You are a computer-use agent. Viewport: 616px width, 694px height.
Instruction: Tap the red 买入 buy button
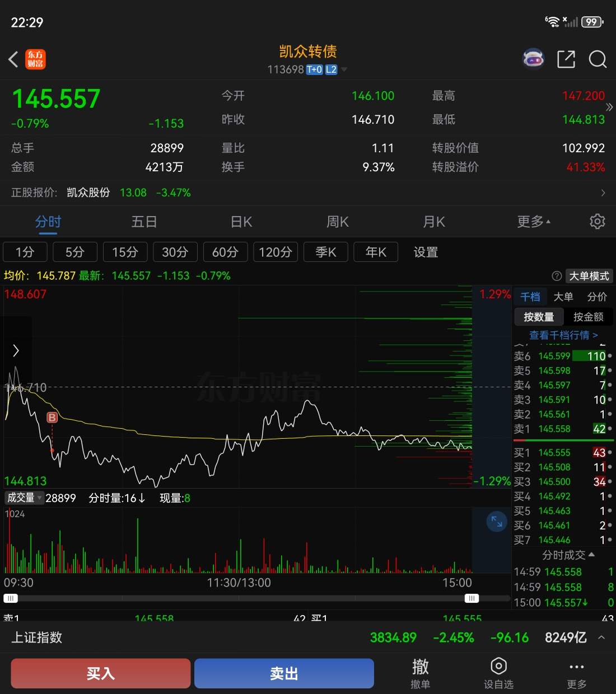[101, 673]
